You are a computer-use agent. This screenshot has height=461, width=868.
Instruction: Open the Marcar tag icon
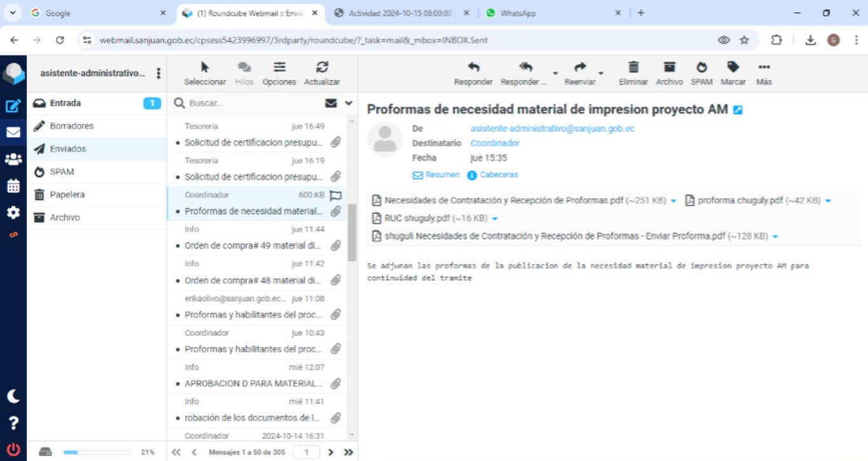tap(733, 67)
